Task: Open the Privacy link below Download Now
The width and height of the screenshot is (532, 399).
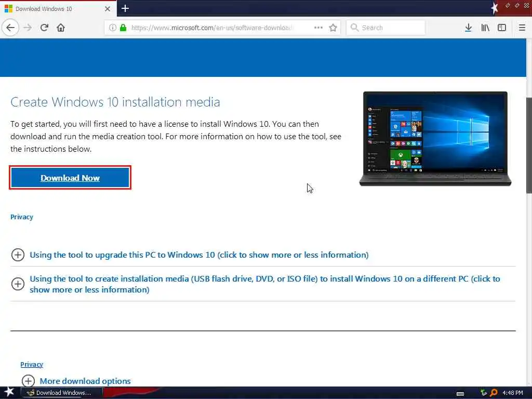Action: tap(22, 217)
